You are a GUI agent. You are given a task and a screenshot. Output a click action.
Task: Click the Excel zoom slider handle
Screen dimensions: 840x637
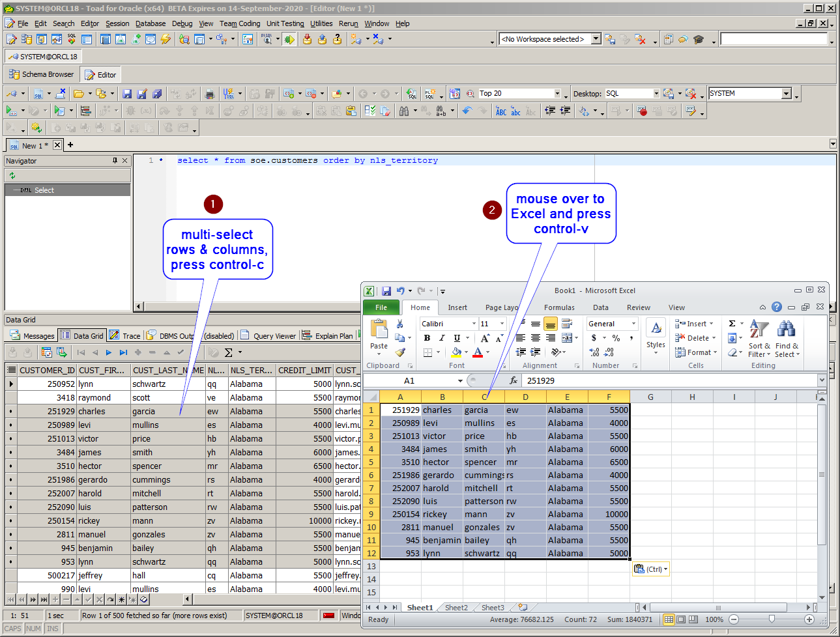pos(772,619)
